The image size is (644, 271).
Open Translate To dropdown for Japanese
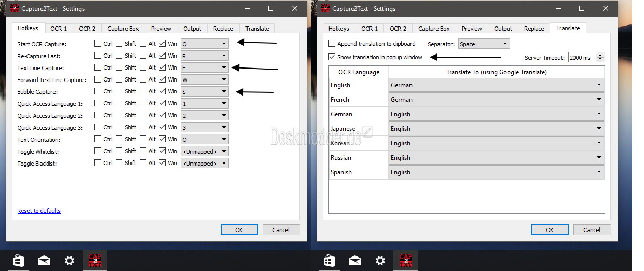pyautogui.click(x=496, y=128)
